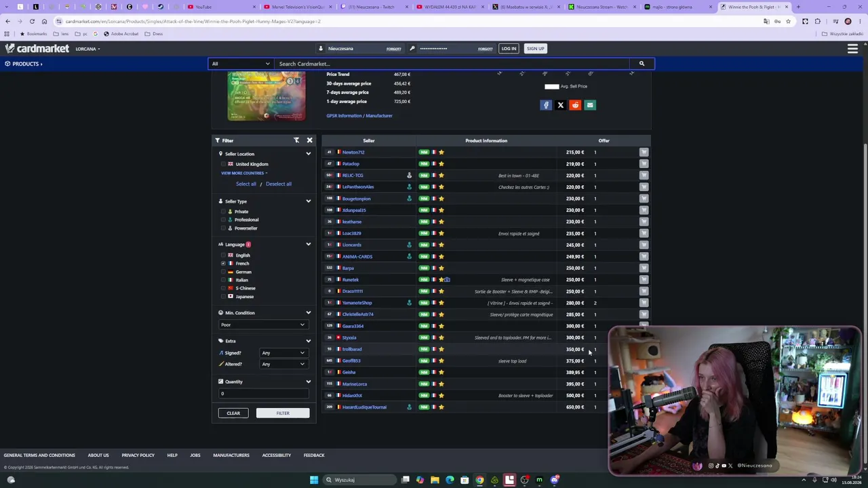Open the Min. Condition dropdown set to Poor
Screen dimensions: 868x488
point(262,325)
